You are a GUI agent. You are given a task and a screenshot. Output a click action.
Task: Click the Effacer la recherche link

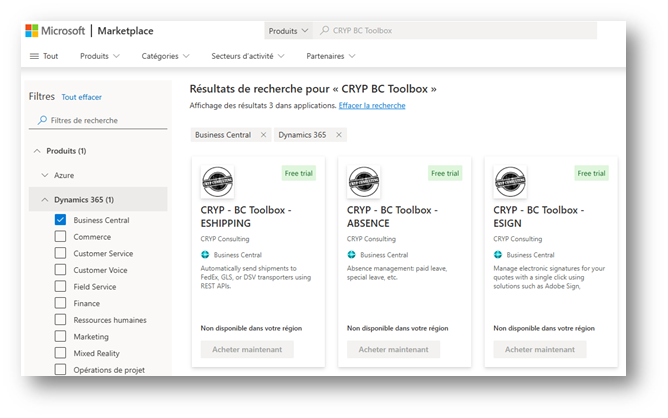371,105
